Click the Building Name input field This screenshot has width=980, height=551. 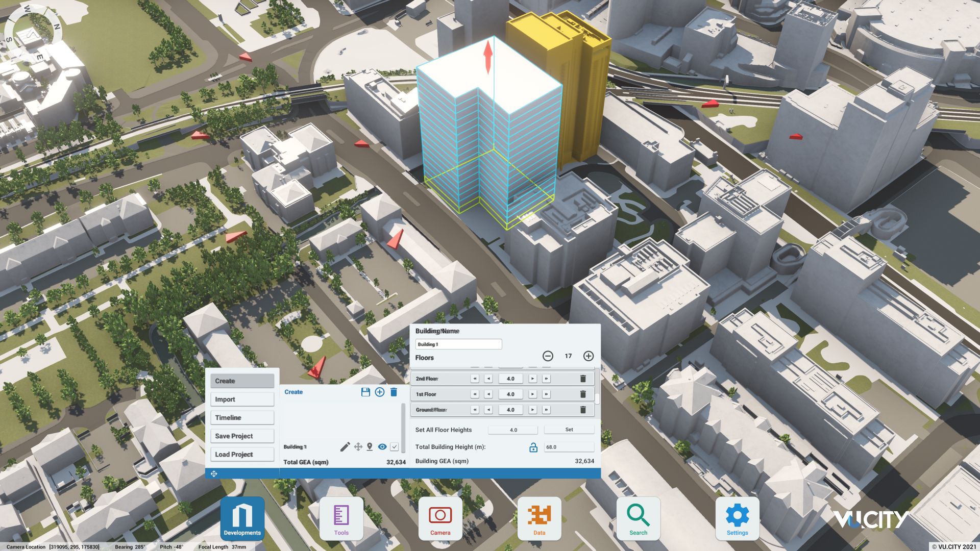[458, 344]
